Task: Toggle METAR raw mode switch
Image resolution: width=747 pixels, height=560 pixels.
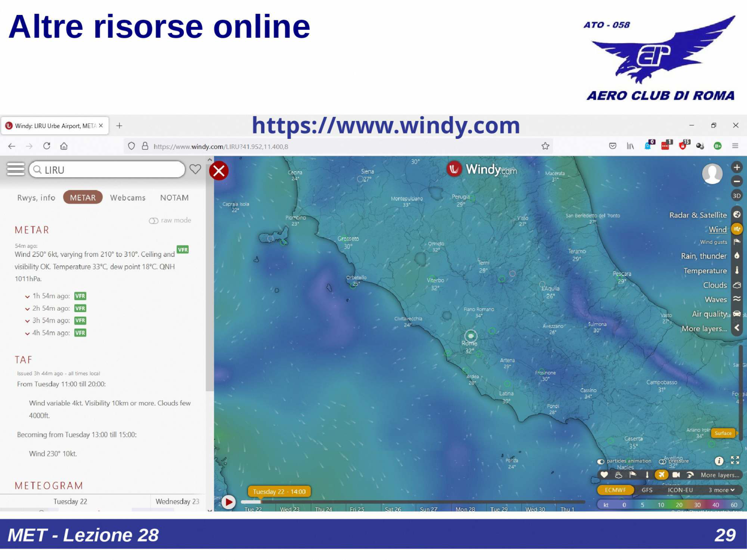Action: pos(154,221)
